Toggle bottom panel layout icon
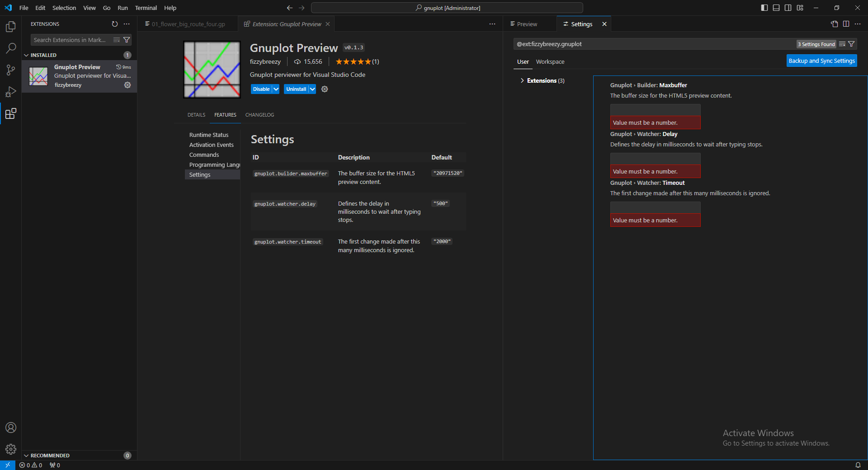 pos(776,8)
